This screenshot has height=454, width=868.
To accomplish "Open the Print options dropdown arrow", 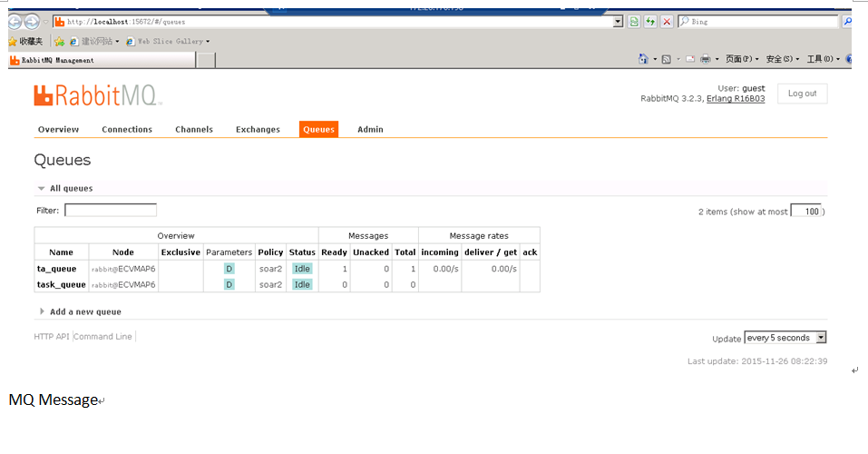I will tap(717, 59).
